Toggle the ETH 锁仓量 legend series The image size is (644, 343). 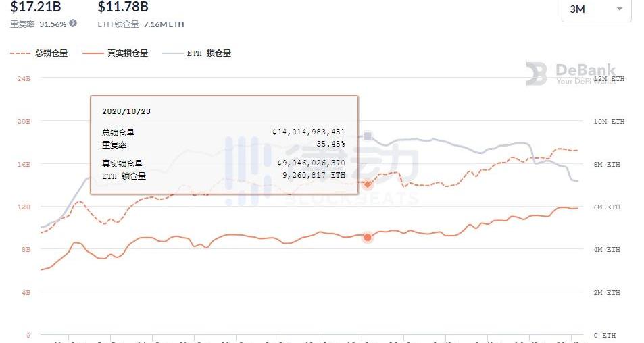(197, 53)
